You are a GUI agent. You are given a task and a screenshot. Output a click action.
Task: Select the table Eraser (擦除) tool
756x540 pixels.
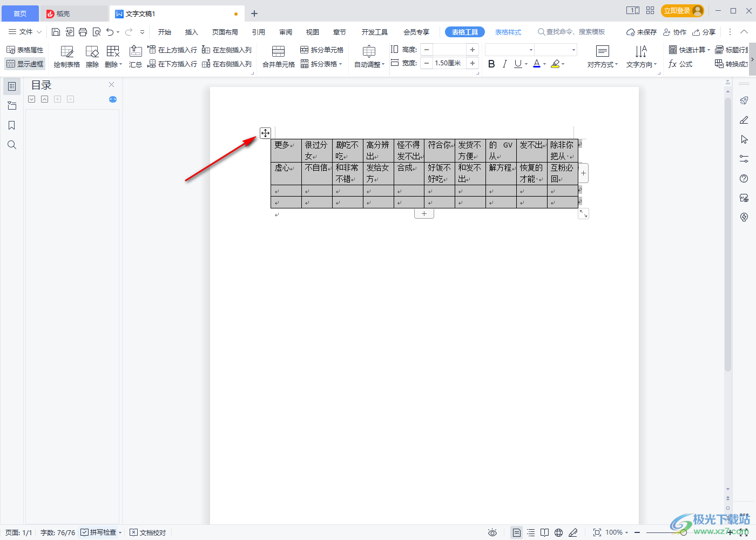92,57
